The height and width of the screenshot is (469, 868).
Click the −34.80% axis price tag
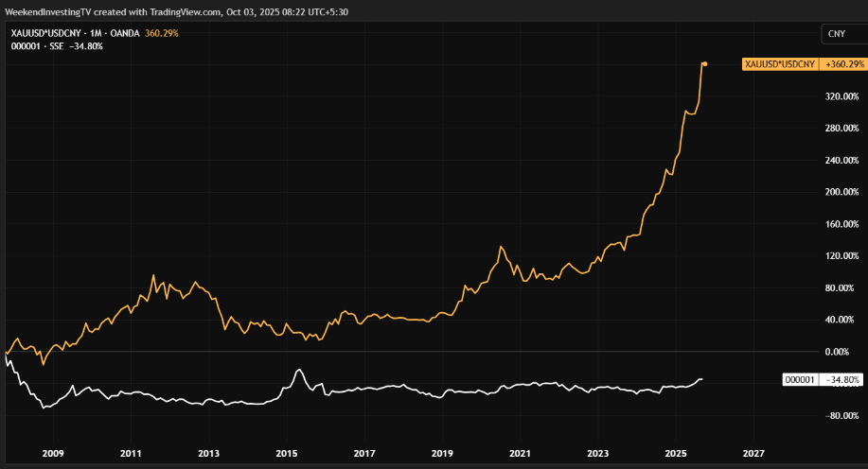click(x=843, y=379)
